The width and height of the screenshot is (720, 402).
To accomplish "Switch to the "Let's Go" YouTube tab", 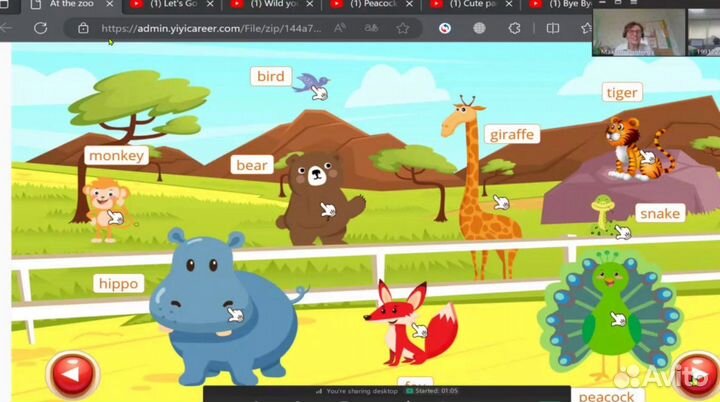I will [172, 5].
